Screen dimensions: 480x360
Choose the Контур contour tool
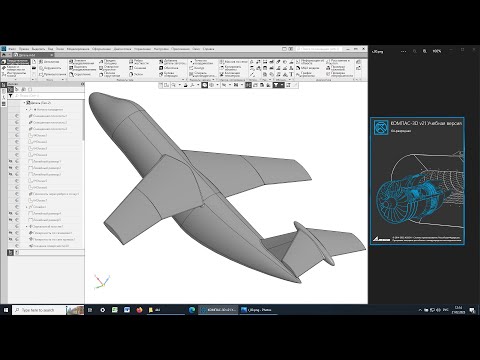click(x=196, y=68)
